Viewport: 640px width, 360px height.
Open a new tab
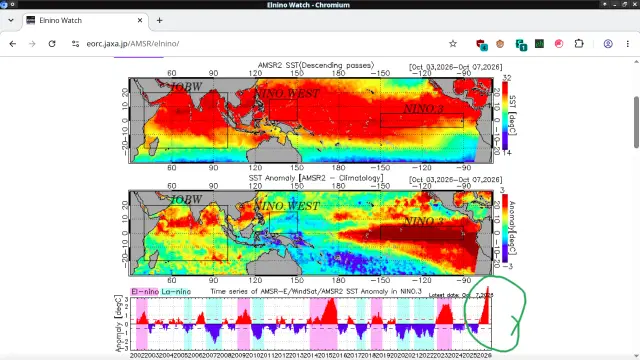click(160, 20)
